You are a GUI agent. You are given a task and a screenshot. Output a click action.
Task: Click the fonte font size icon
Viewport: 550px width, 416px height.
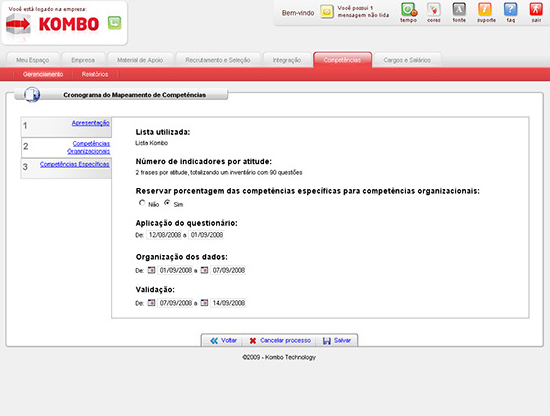pos(459,10)
